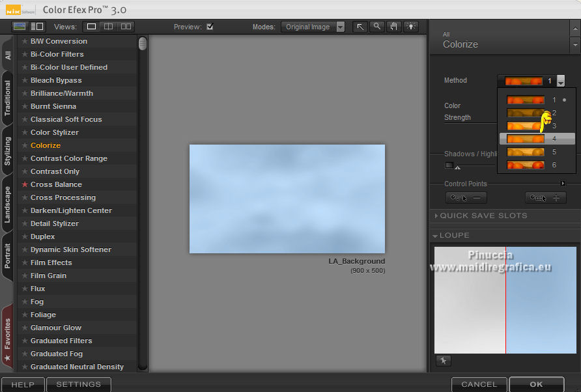Click the Help button
Image resolution: width=581 pixels, height=392 pixels.
tap(23, 385)
